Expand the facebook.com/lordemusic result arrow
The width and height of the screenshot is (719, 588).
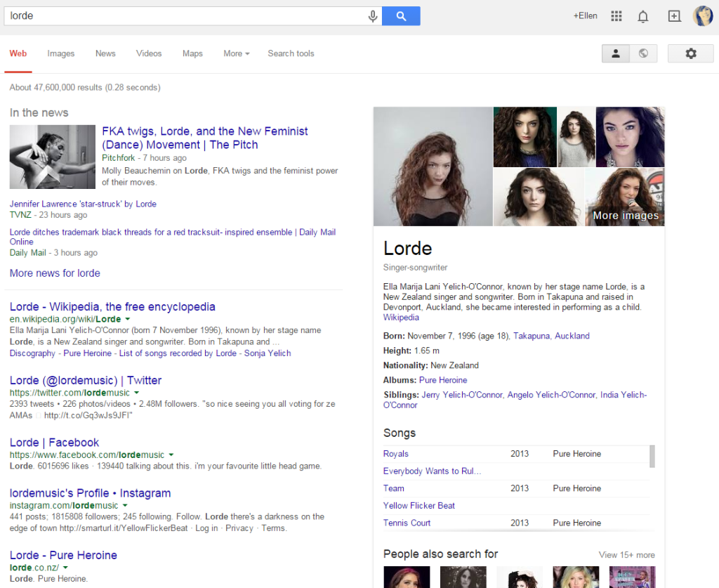tap(171, 455)
